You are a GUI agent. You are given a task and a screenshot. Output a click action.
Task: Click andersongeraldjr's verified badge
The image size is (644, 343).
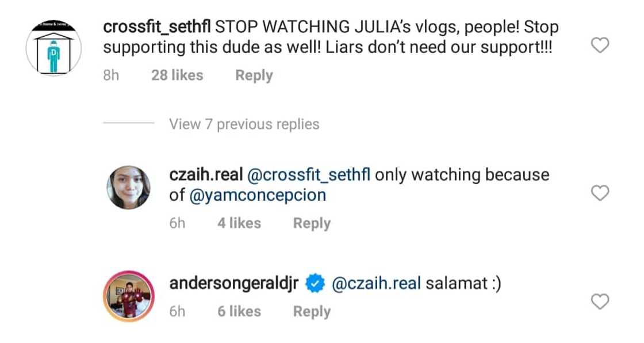(x=314, y=283)
